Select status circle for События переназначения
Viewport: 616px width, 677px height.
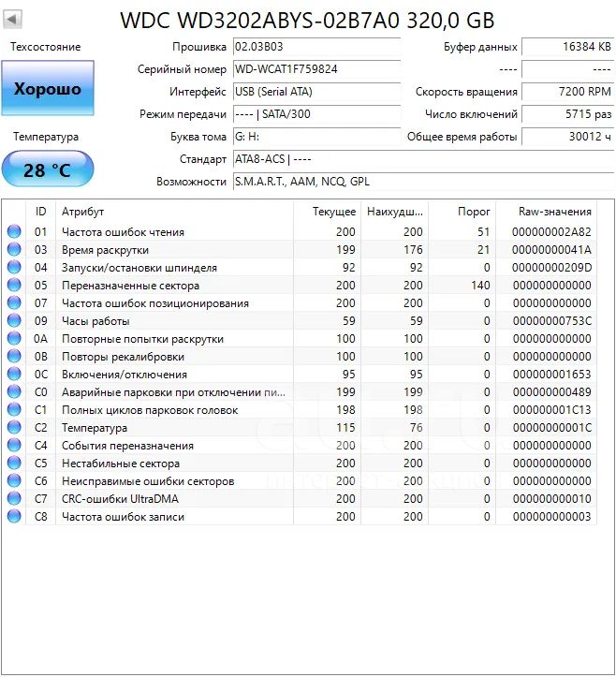14,445
